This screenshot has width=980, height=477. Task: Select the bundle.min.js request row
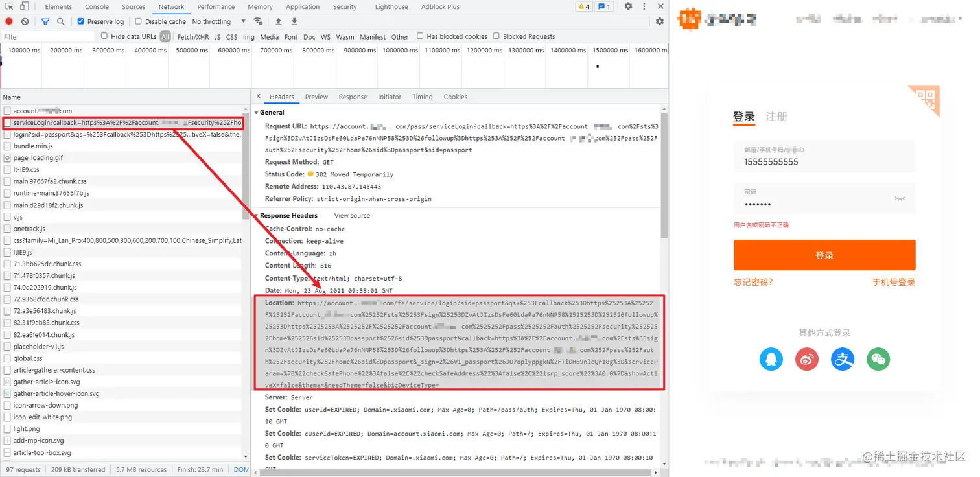pos(122,146)
